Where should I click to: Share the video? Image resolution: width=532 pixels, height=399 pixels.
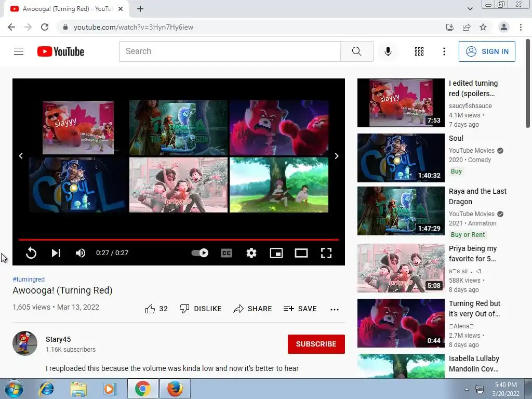[253, 309]
